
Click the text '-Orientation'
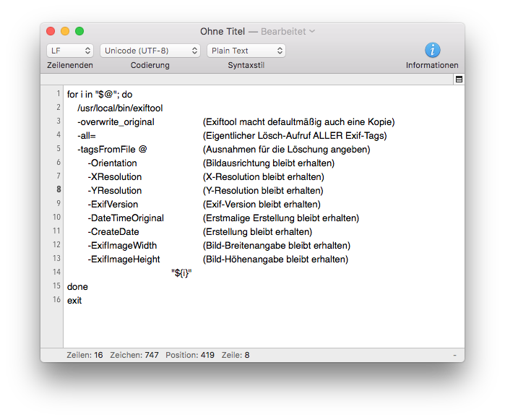point(113,163)
